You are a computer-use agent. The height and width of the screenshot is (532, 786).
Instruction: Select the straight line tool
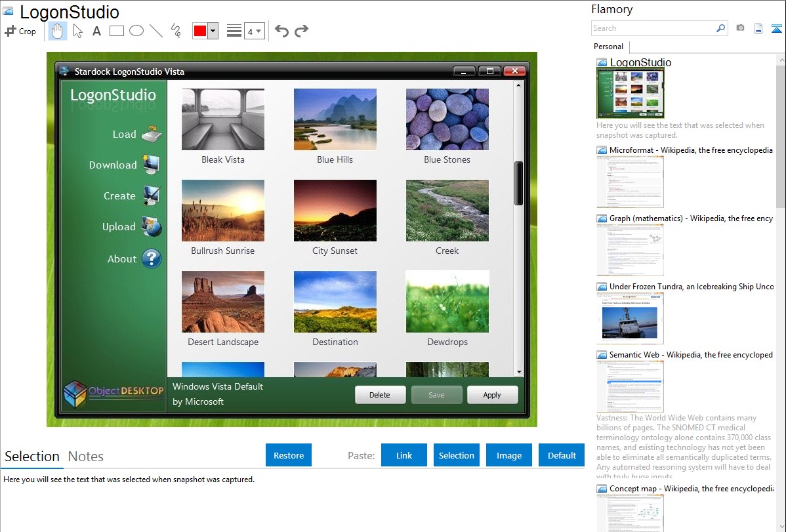[x=156, y=31]
